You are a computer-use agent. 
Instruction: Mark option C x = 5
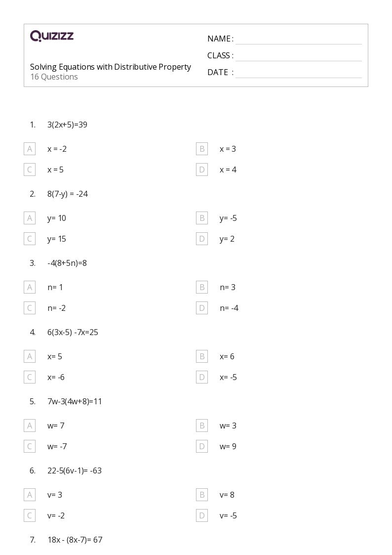(30, 170)
